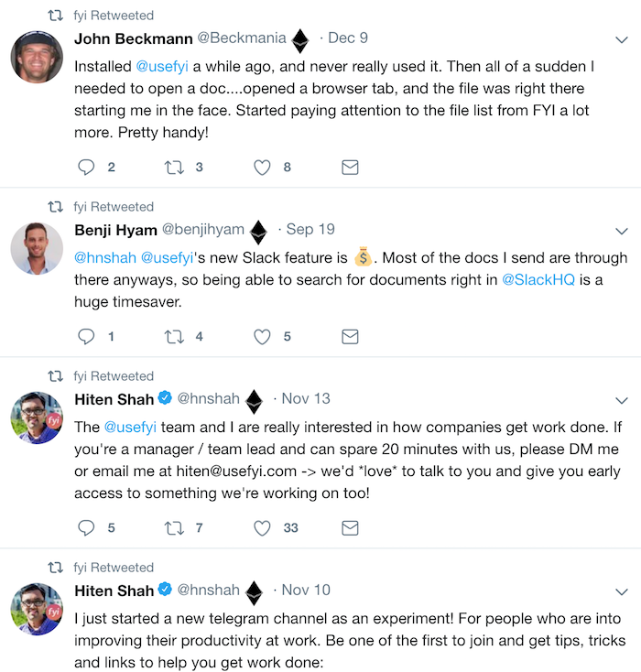
Task: Open the @SlackHQ mention link
Action: coord(538,280)
